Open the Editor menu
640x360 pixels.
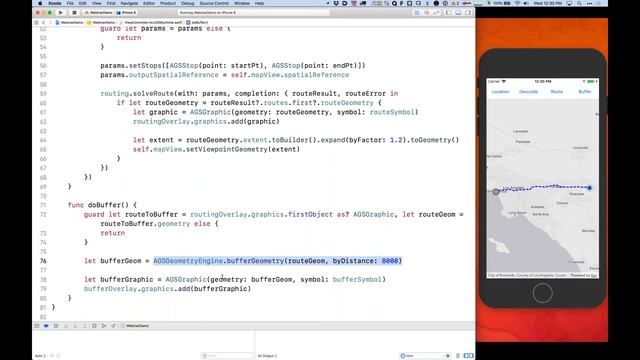(149, 3)
